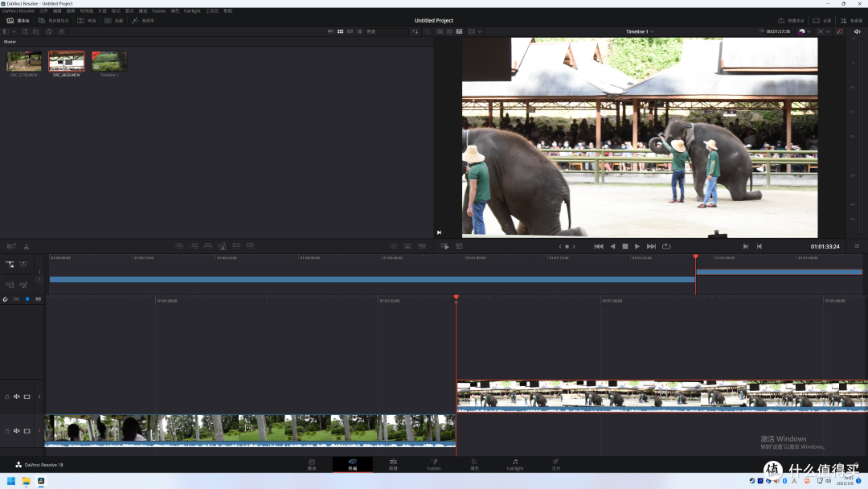Open the viewer tools sliders icon

point(459,246)
